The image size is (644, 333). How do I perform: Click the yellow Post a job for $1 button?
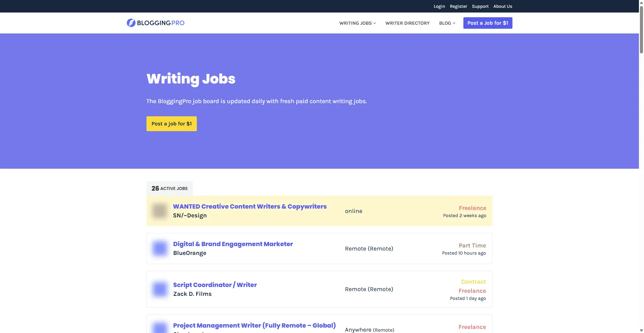(x=171, y=124)
